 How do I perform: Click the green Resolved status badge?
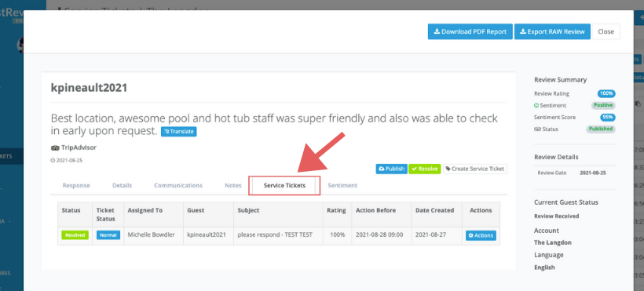pyautogui.click(x=75, y=235)
